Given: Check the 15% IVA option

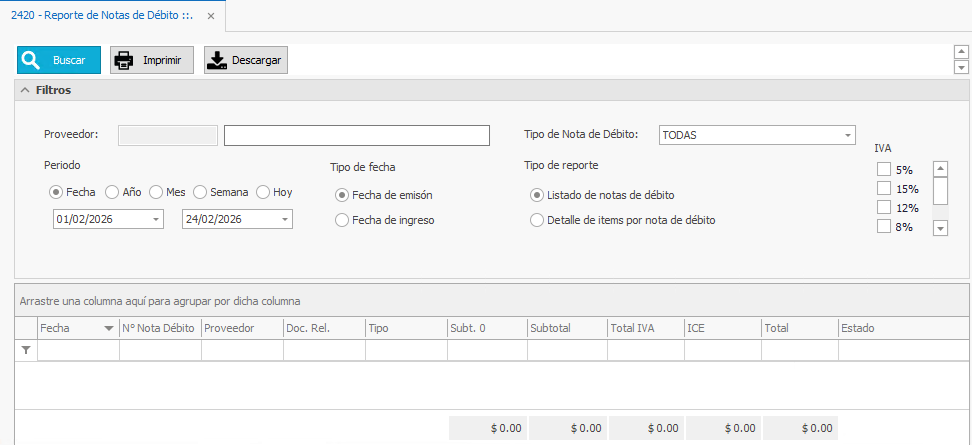Looking at the screenshot, I should pos(884,188).
